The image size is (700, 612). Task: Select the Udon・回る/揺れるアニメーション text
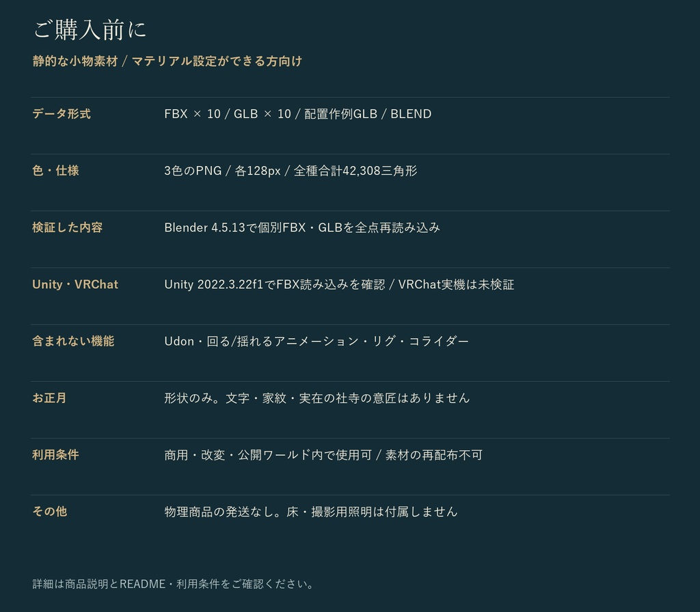coord(317,342)
